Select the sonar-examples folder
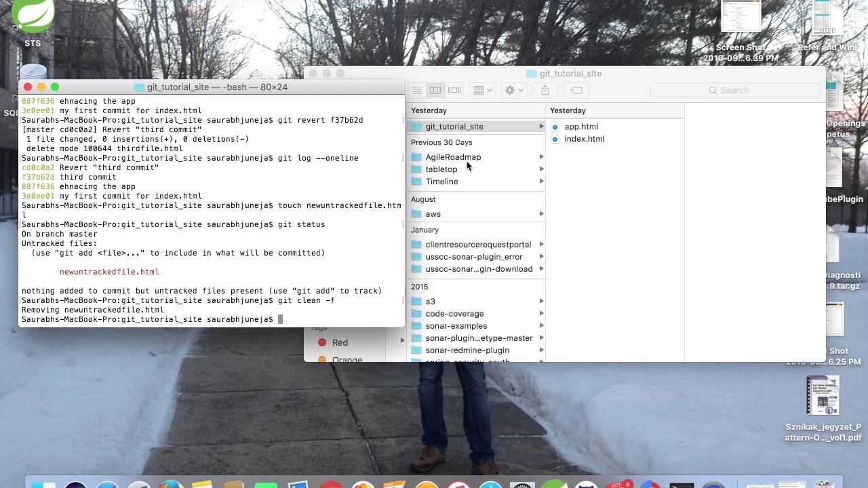Image resolution: width=868 pixels, height=488 pixels. tap(476, 326)
